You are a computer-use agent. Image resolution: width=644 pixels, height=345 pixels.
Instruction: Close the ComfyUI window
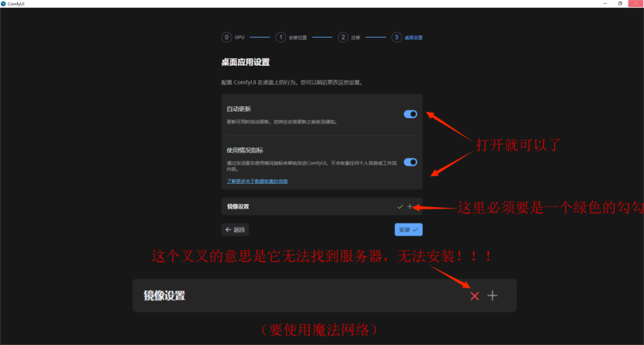point(636,4)
